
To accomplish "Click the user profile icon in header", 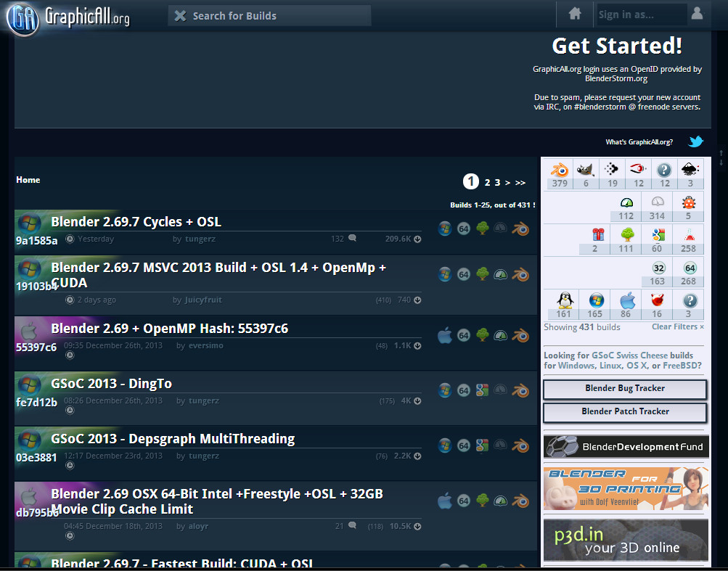I will coord(697,13).
